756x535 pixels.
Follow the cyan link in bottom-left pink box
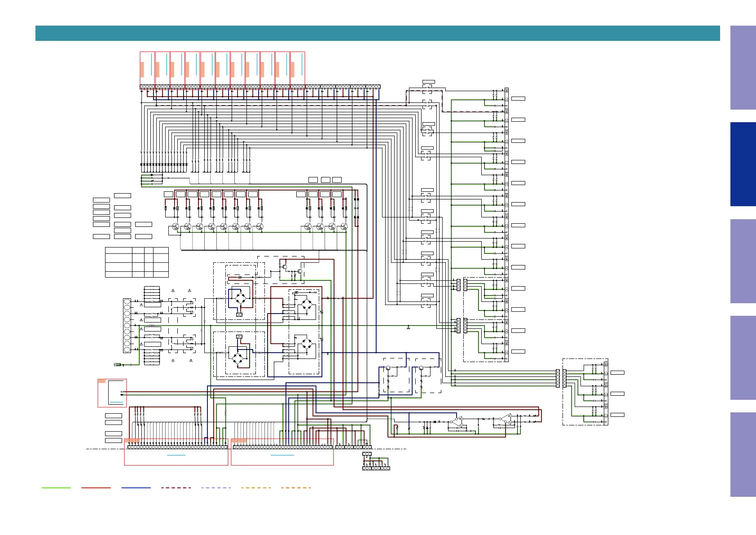(176, 455)
